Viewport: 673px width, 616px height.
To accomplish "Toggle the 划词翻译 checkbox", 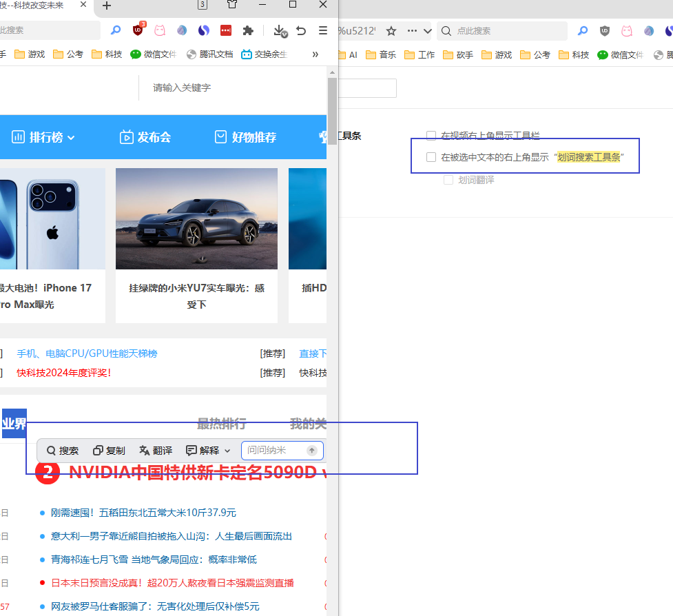I will coord(448,180).
